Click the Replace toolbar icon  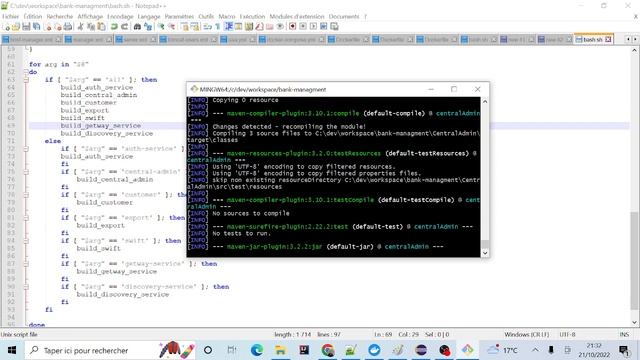click(149, 27)
